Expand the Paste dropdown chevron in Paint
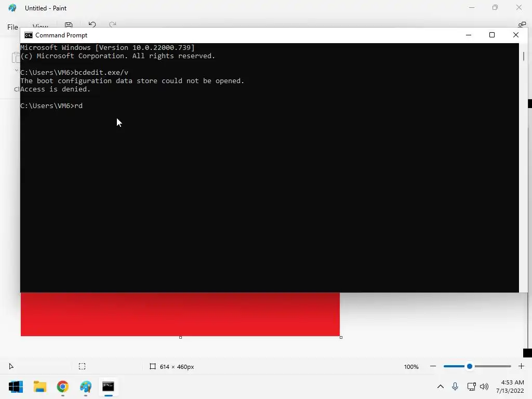Viewport: 532px width, 399px height. click(x=16, y=70)
